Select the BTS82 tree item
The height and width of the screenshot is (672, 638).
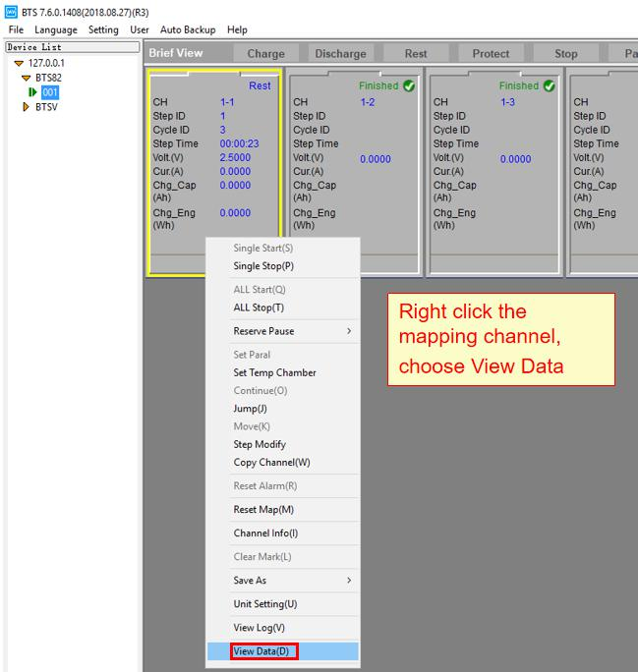pos(48,78)
